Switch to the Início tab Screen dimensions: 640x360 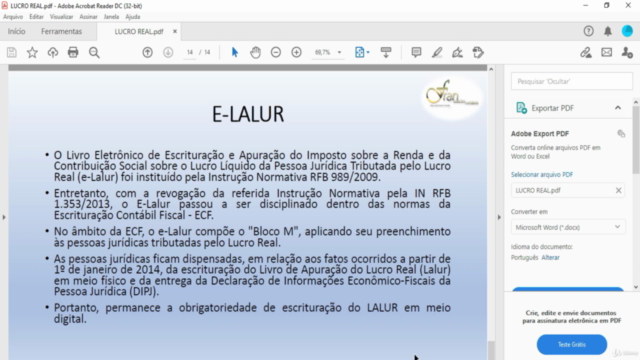(16, 31)
